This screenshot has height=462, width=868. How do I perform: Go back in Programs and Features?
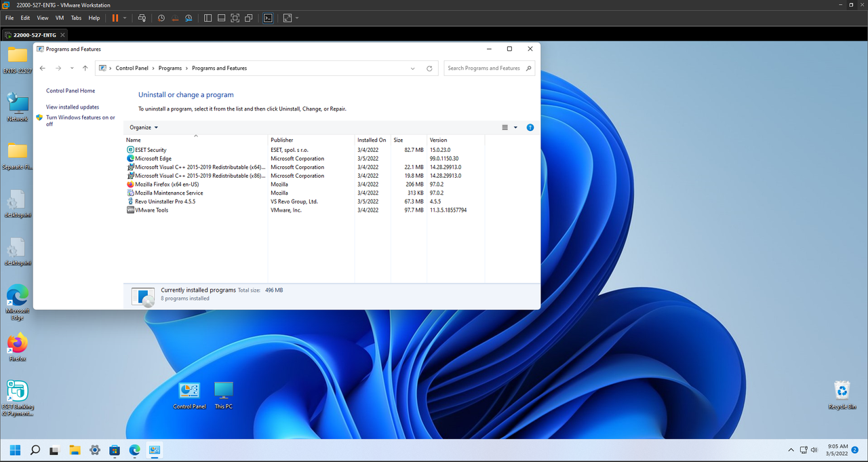[x=43, y=68]
